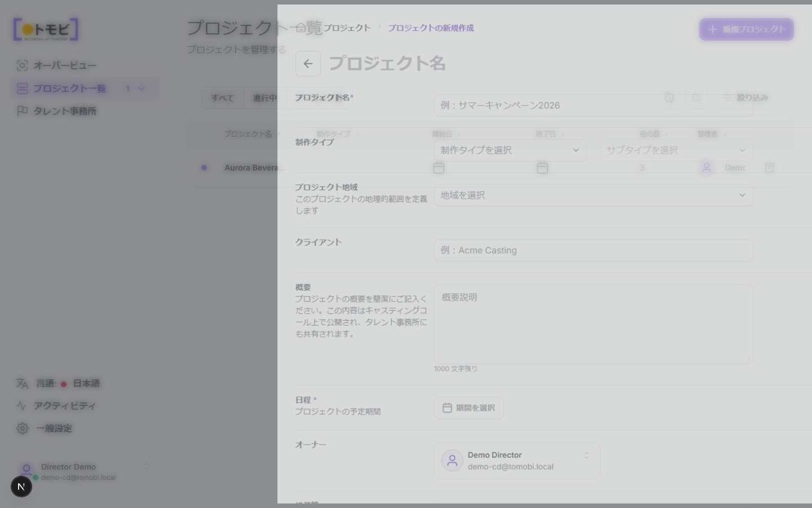Collapse the プロジェクト一覧 chevron
The image size is (812, 508).
coord(142,89)
